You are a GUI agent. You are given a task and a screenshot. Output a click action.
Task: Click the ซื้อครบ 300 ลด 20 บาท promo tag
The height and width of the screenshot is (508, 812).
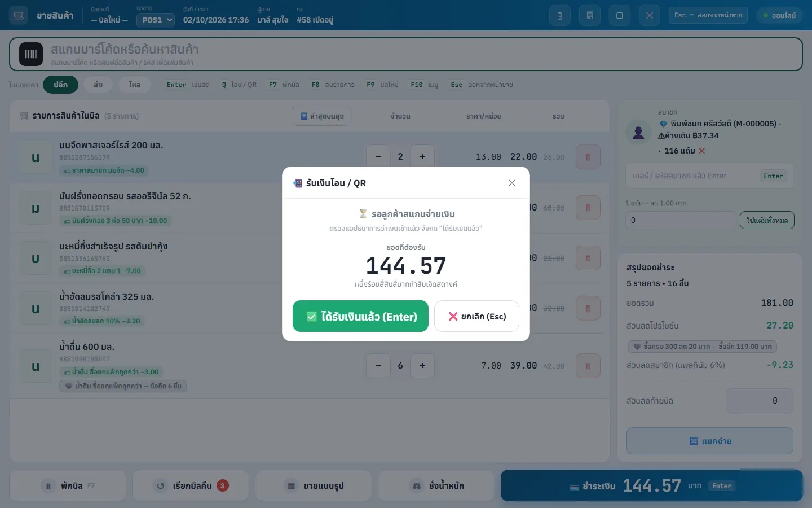click(702, 347)
